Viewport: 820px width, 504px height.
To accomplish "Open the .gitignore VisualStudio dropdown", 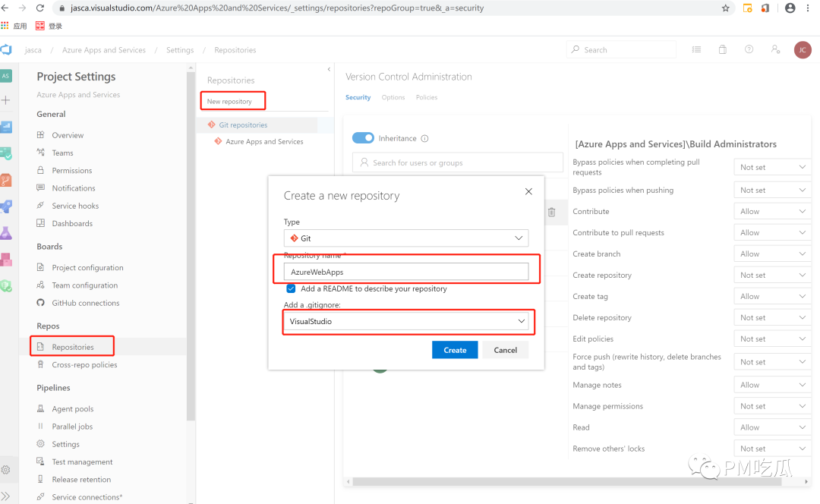I will tap(408, 321).
